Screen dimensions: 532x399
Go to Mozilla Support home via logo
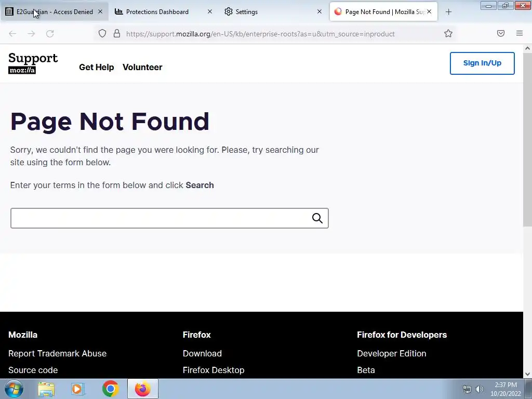(33, 63)
